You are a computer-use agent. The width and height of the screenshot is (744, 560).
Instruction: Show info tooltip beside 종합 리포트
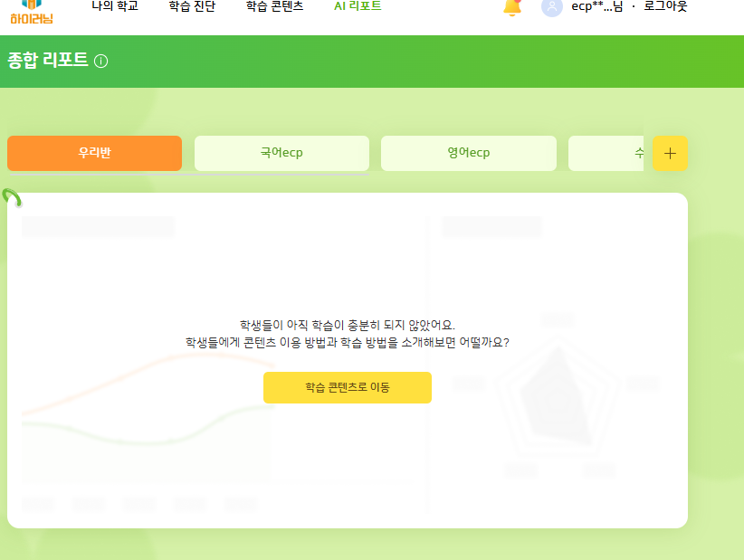[101, 62]
